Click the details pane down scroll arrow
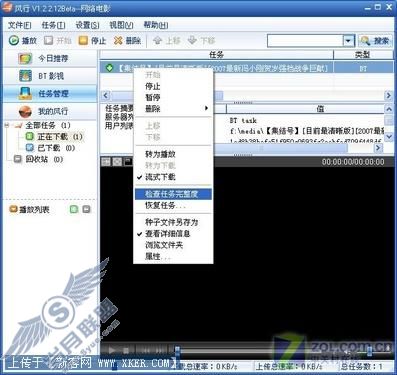Screen dimensions: 397x375 [x=389, y=136]
